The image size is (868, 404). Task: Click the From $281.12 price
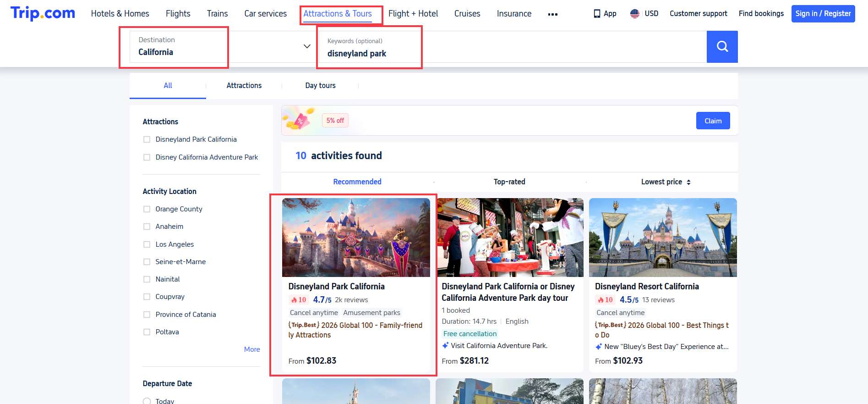465,361
